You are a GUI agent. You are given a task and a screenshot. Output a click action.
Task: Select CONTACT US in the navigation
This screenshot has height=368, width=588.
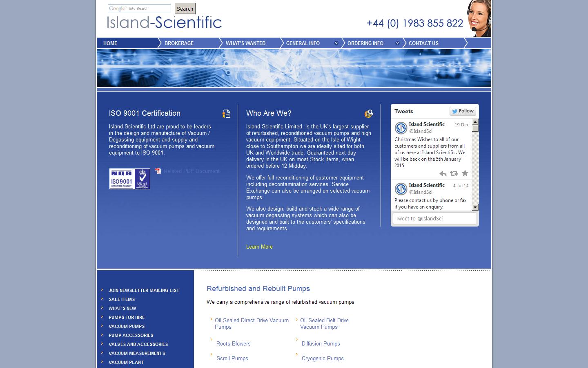[423, 43]
